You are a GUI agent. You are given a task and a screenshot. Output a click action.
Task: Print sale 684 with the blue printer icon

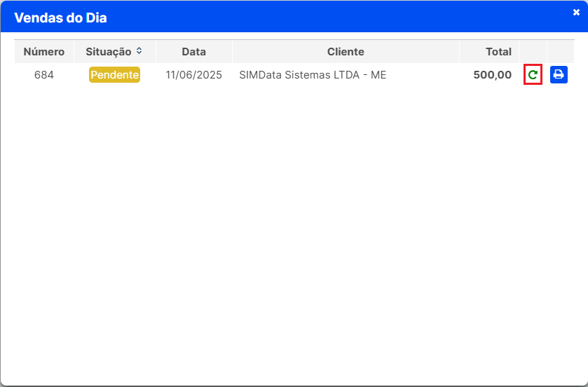click(x=559, y=74)
